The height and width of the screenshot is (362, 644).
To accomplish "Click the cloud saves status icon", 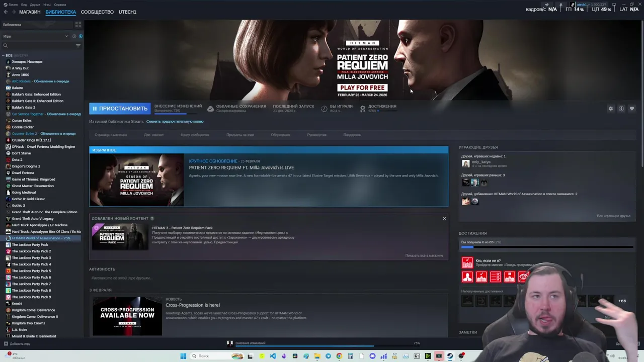I will click(x=210, y=109).
